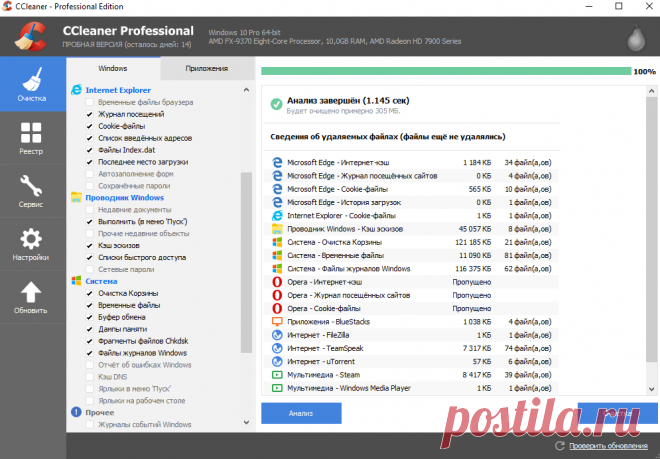This screenshot has width=660, height=459.
Task: Click the green analysis complete checkmark icon
Action: [277, 104]
